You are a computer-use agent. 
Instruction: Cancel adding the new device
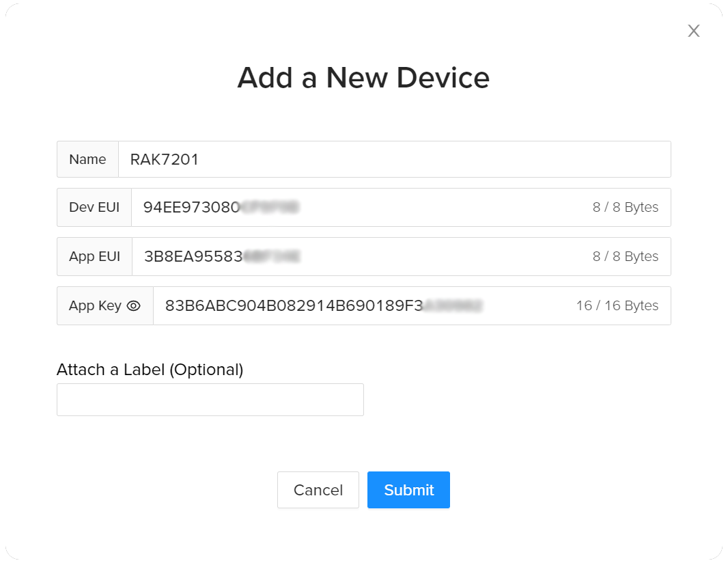tap(318, 490)
